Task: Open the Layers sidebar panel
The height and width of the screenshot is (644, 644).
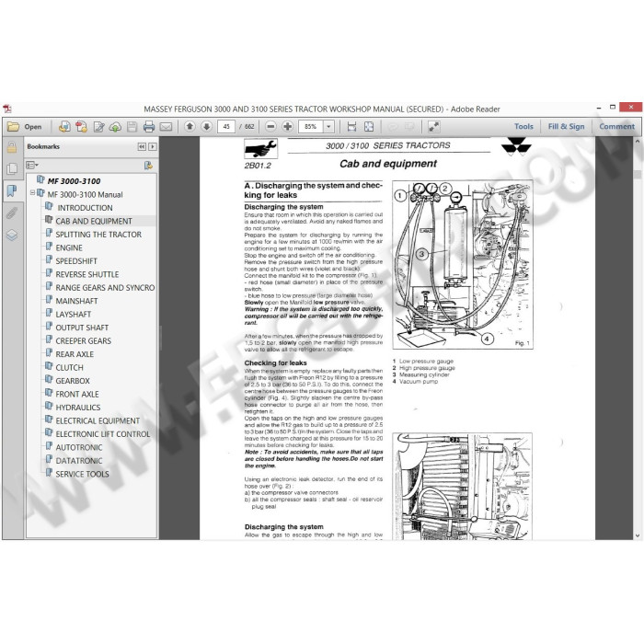Action: pyautogui.click(x=12, y=235)
